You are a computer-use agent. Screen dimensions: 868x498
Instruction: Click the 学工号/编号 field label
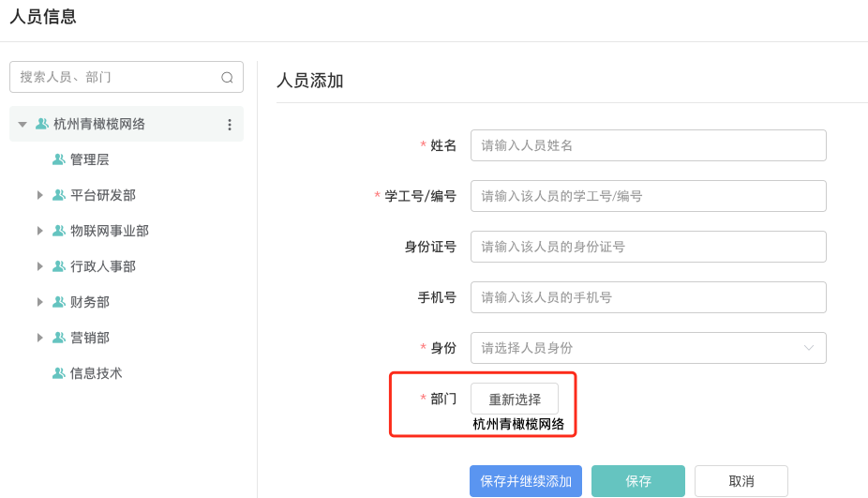pyautogui.click(x=420, y=196)
